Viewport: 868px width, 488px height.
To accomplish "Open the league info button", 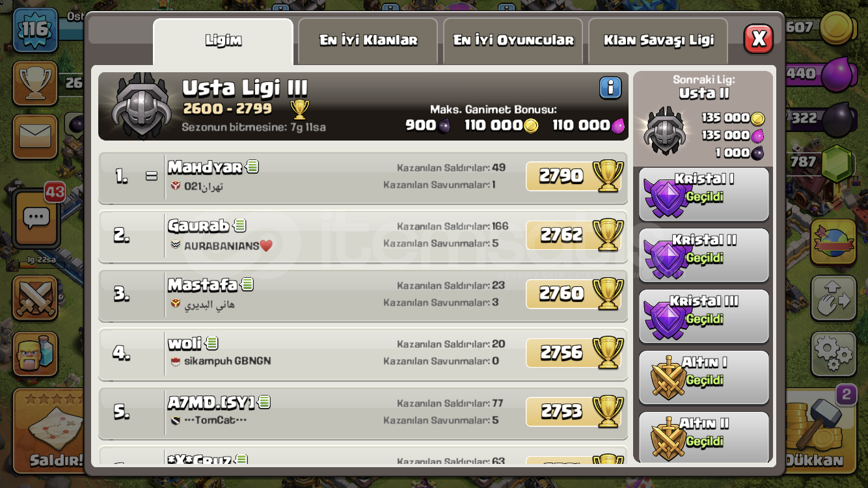I will point(610,88).
